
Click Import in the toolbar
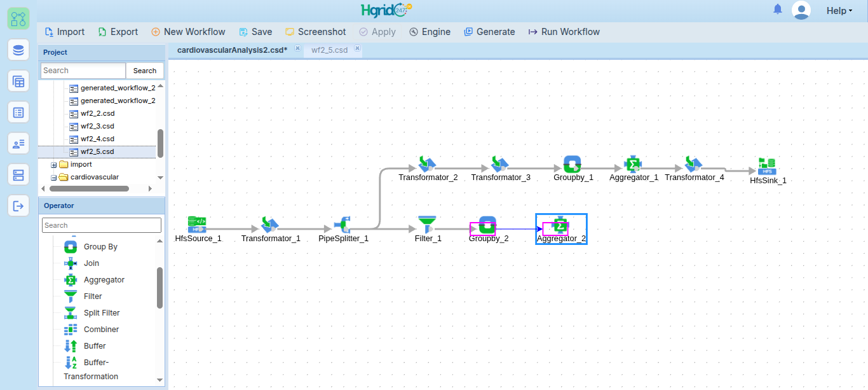click(65, 32)
